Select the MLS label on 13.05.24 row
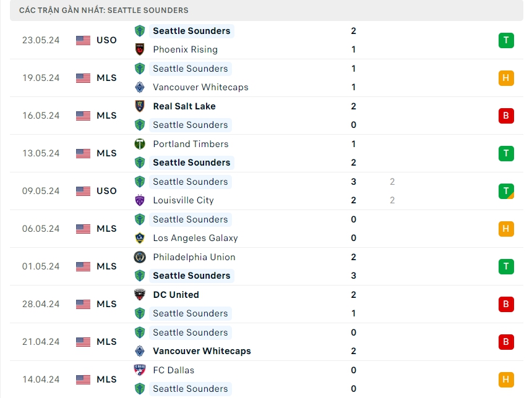 (x=106, y=153)
